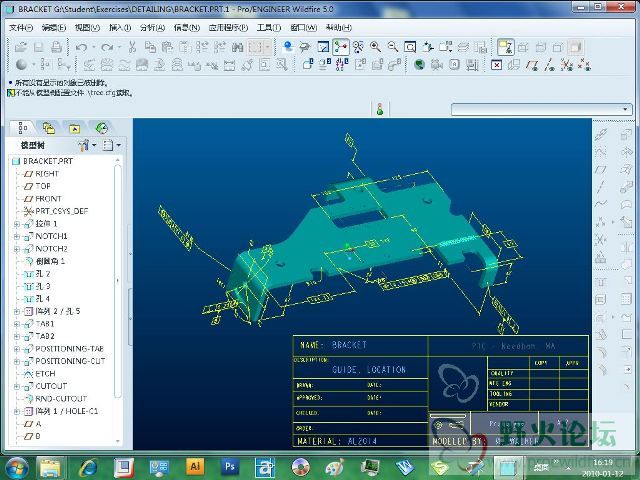
Task: Open the dropdown arrow beside Undo
Action: click(93, 47)
